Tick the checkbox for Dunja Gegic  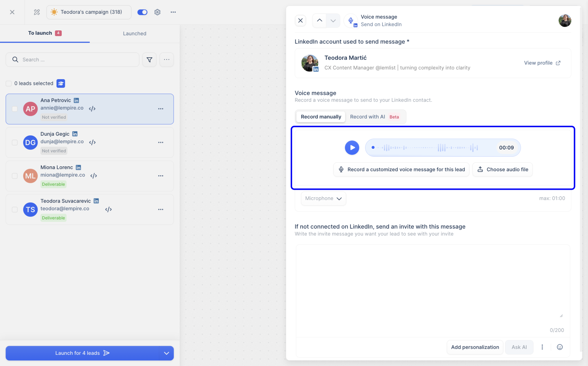click(15, 143)
